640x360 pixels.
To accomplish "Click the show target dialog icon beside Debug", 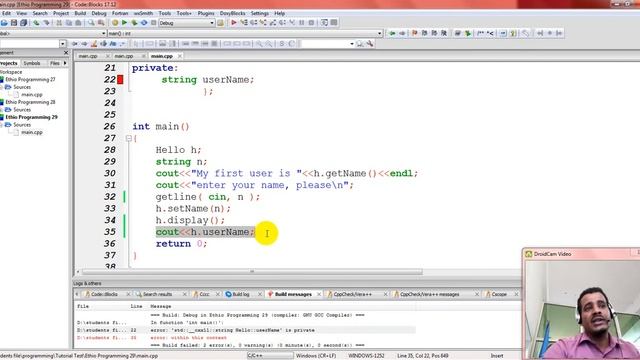I will pyautogui.click(x=220, y=23).
